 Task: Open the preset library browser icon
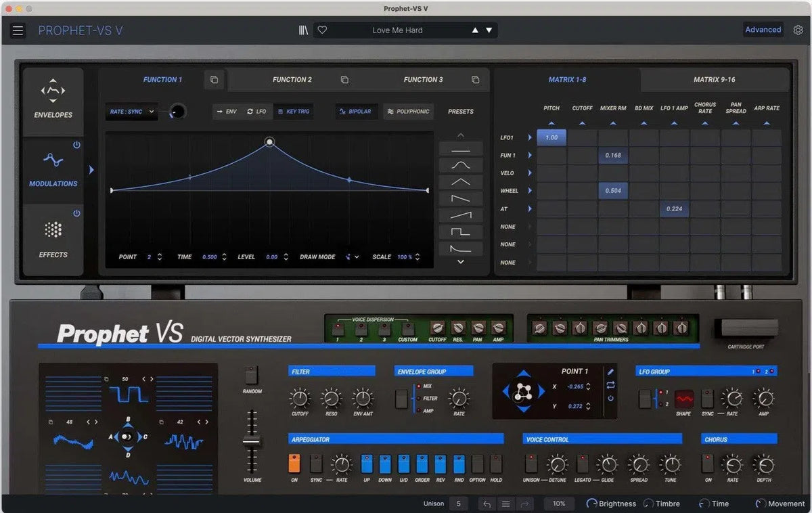coord(303,30)
